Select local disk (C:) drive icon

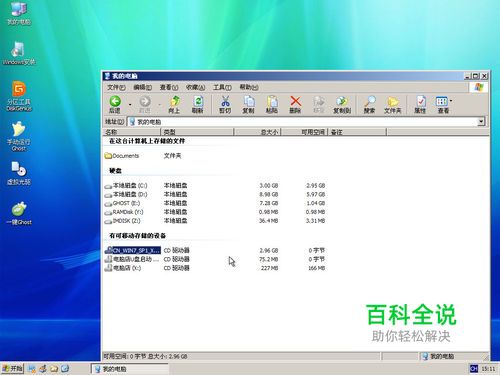click(x=108, y=186)
